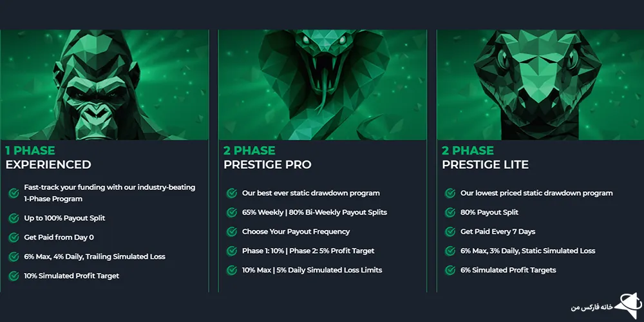Viewport: 644px width, 322px height.
Task: Select the 6% Max, 4% Daily, Trailing text
Action: [x=95, y=257]
